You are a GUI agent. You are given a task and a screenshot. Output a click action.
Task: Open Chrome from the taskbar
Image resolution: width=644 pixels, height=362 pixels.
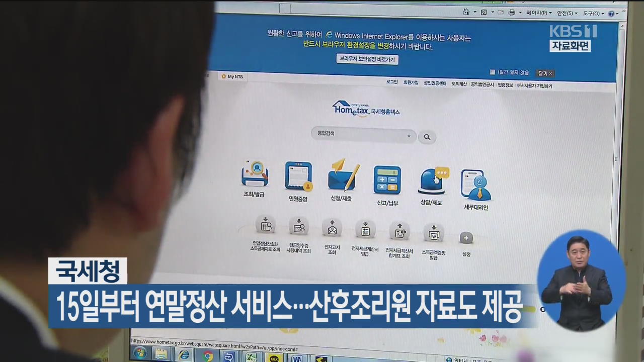click(x=208, y=356)
